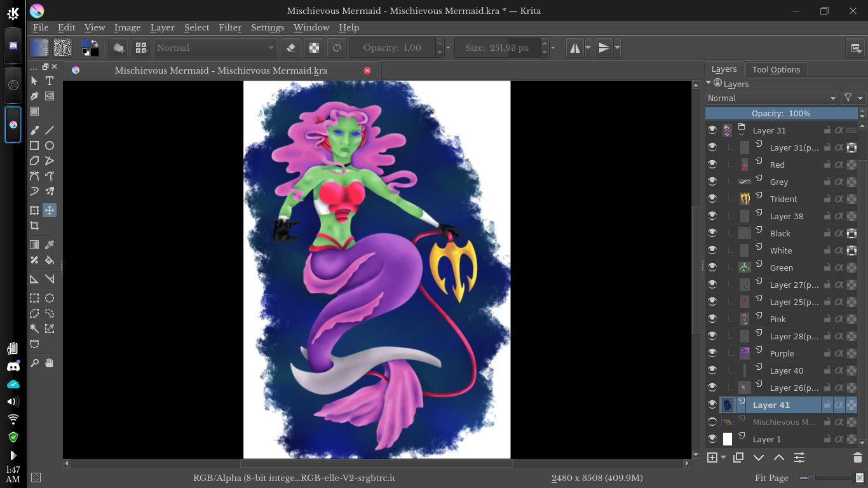The width and height of the screenshot is (868, 488).
Task: Hide the Trident layer
Action: (712, 198)
